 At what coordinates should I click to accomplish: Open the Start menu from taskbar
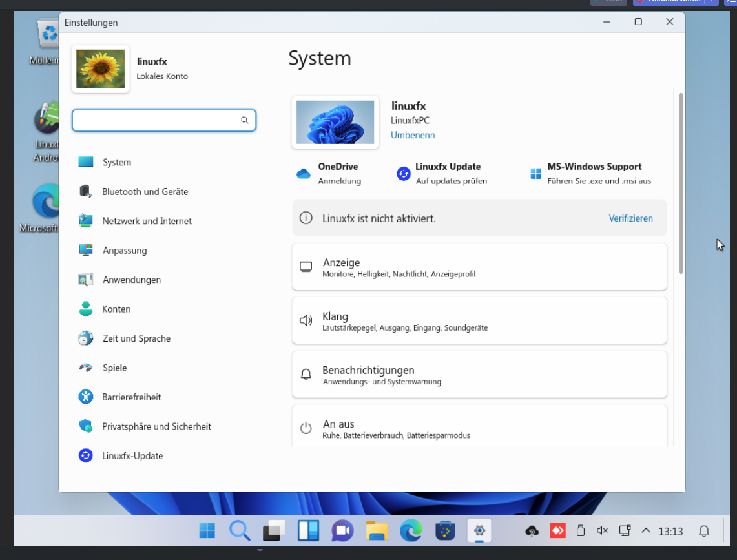(207, 530)
